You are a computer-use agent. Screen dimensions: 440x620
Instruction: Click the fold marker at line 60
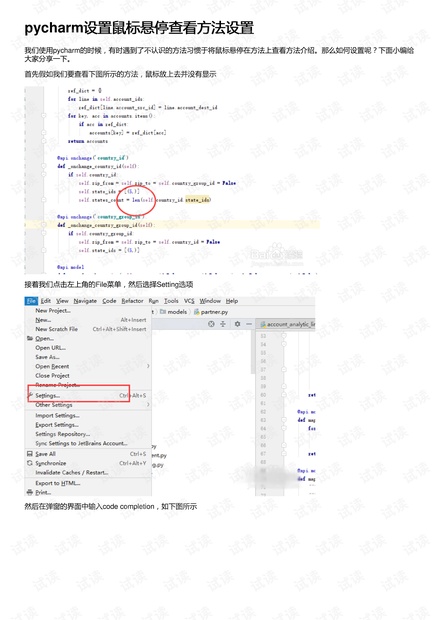[x=283, y=395]
